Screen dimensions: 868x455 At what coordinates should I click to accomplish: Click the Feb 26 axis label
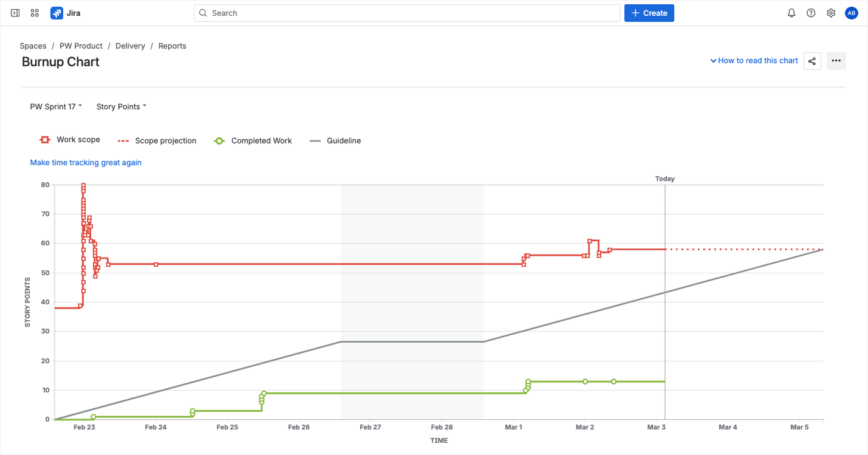299,427
